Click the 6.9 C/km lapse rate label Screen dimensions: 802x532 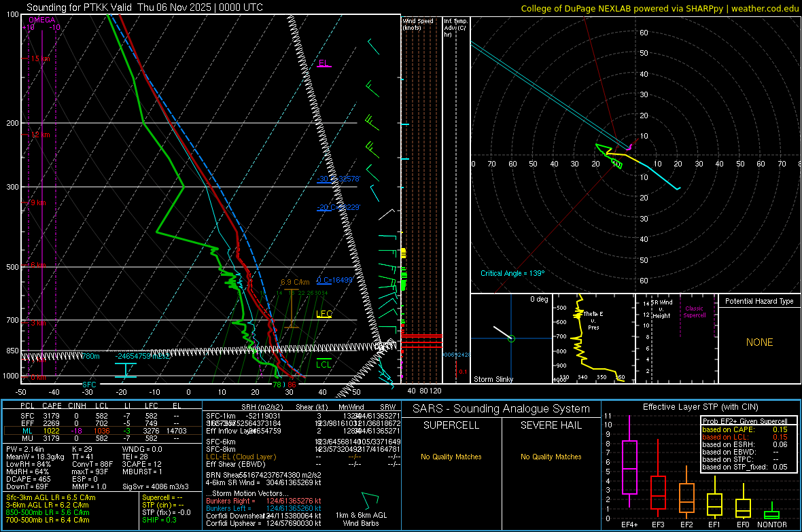(295, 283)
